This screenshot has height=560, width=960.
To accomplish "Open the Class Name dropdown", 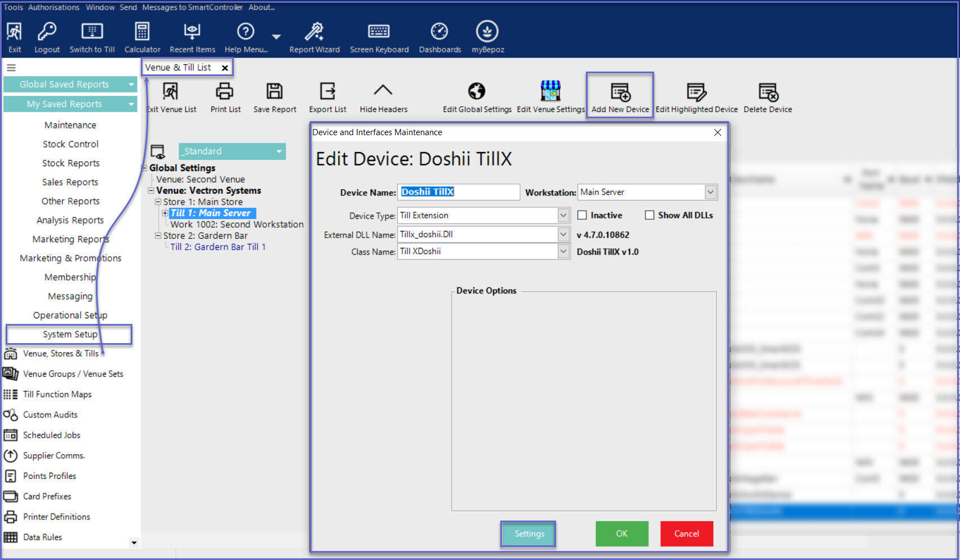I will [x=563, y=251].
